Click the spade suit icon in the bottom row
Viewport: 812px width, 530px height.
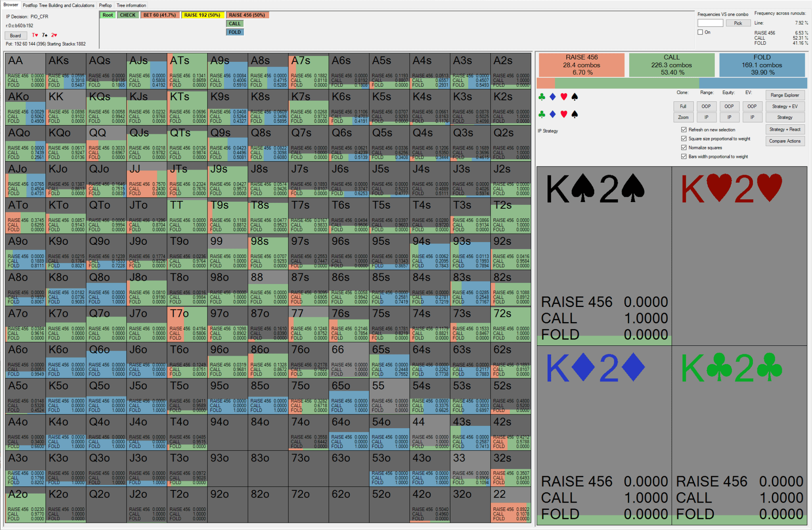575,114
